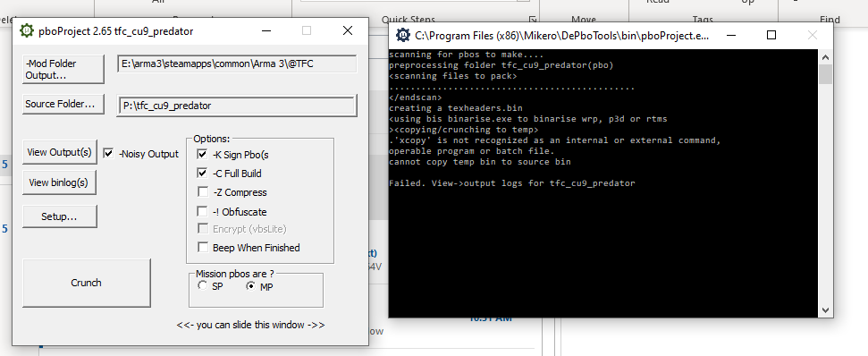Click 'you can slide this window' text
The width and height of the screenshot is (868, 356).
tap(251, 325)
